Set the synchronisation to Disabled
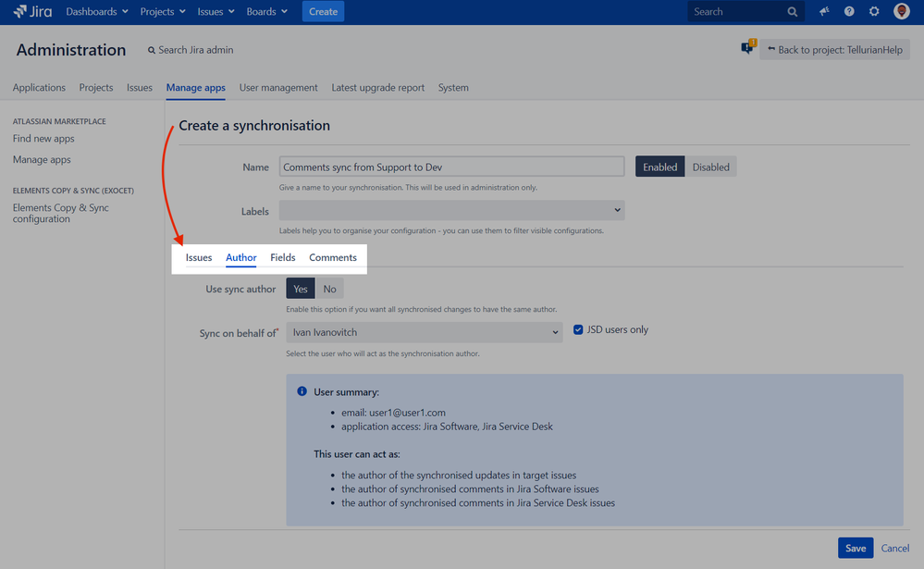924x569 pixels. [710, 167]
